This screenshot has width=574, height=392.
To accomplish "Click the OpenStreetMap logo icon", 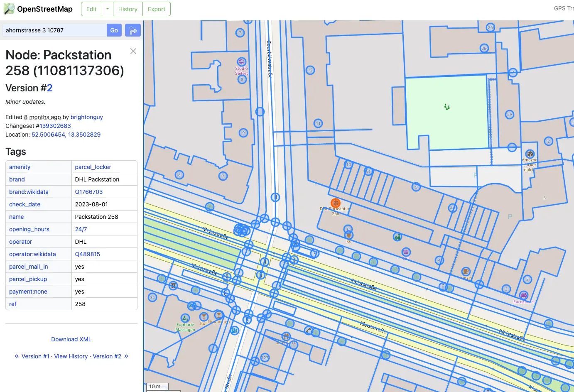I will [9, 9].
